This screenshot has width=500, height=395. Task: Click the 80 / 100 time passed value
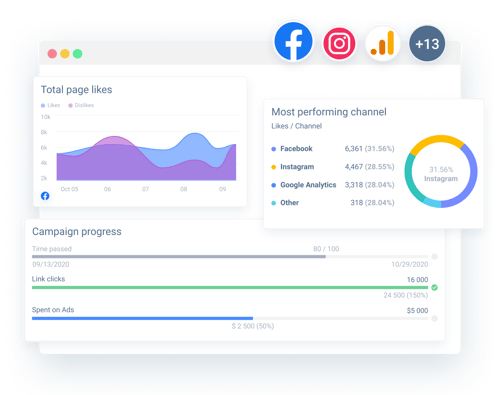[326, 249]
